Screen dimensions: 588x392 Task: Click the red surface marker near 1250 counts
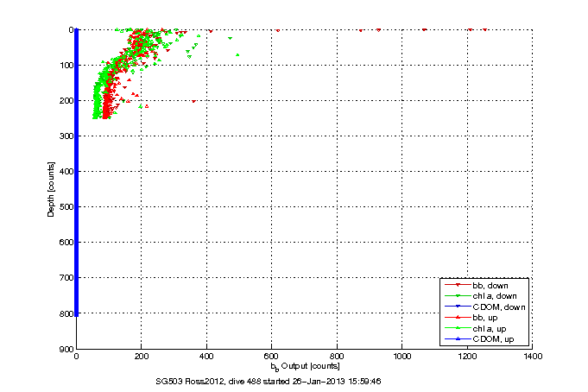484,29
